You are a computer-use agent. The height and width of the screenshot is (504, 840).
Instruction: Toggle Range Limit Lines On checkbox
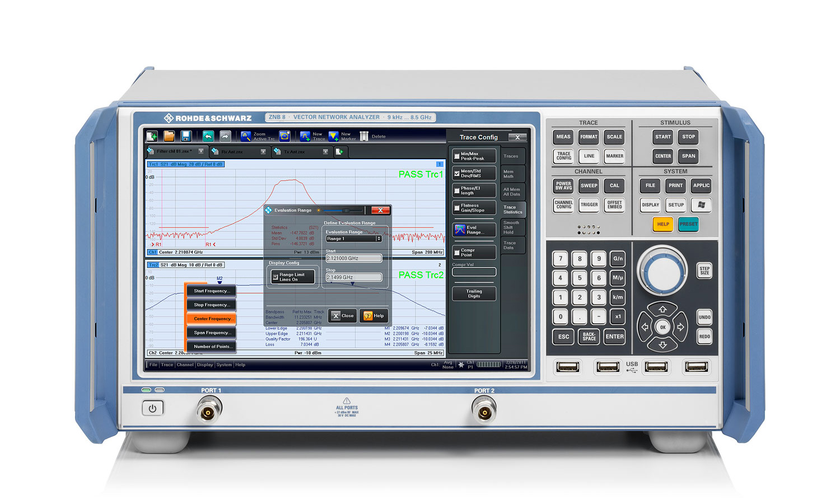click(275, 277)
